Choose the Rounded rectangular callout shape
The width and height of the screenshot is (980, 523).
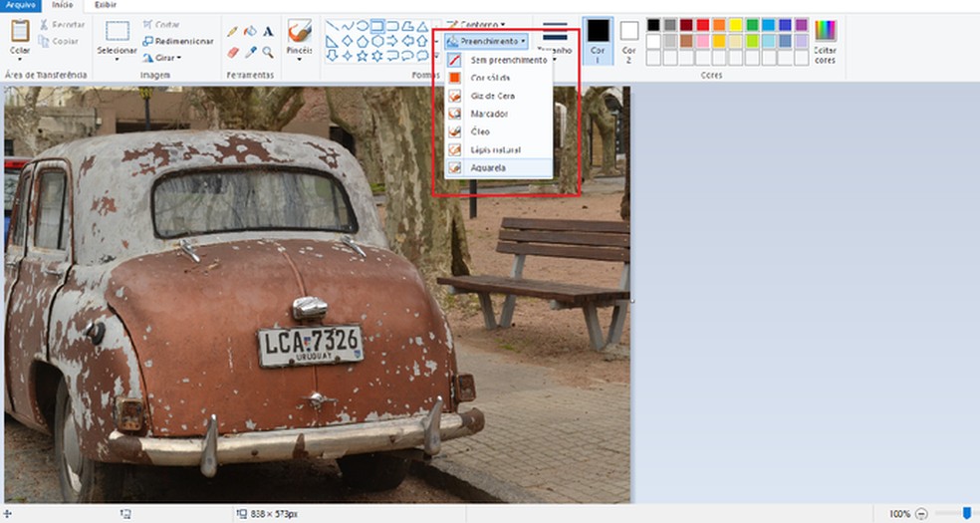392,56
